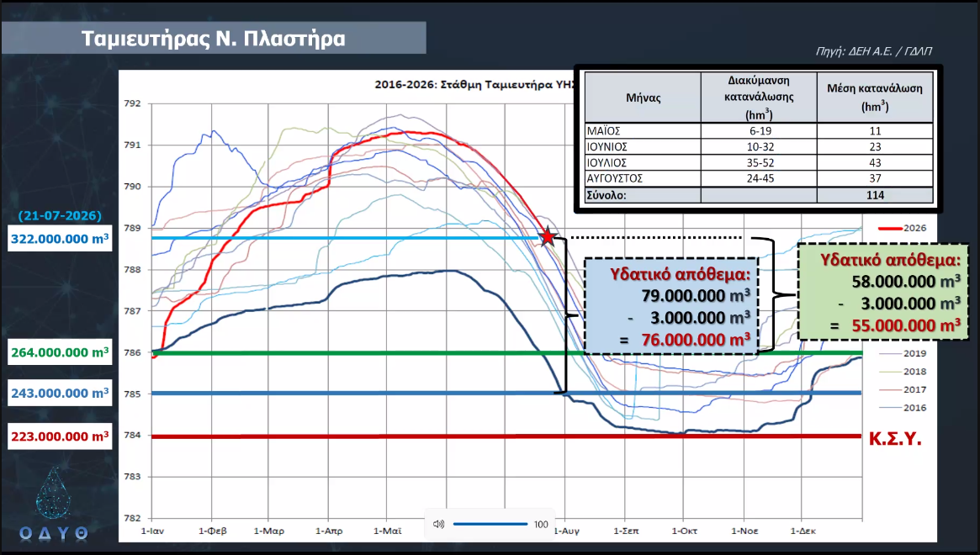Screen dimensions: 980x555
Task: Click the 223.000.000 m³ label
Action: click(x=60, y=436)
